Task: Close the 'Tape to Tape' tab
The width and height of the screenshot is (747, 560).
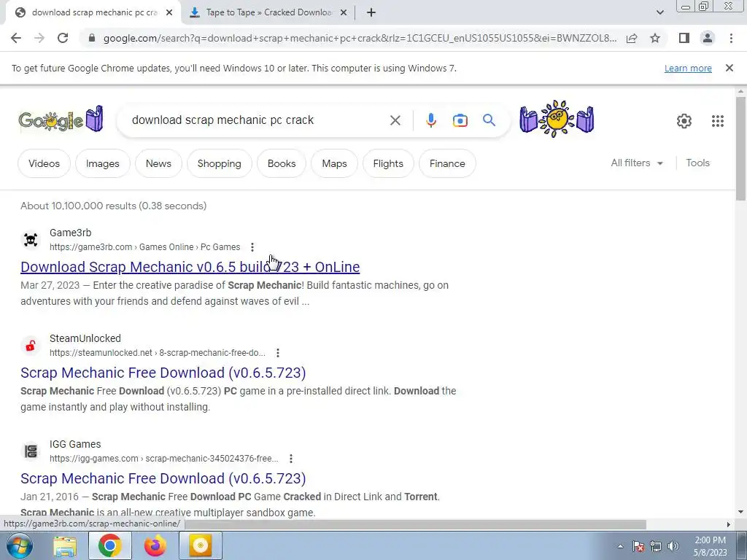Action: click(344, 13)
